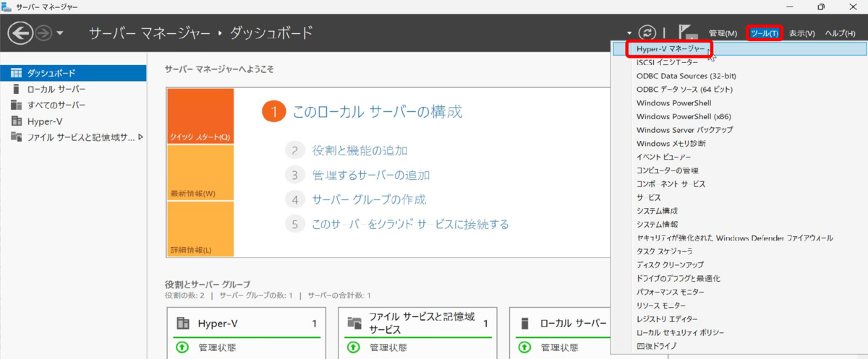Open Windows メモリ診断 entry
Image resolution: width=868 pixels, height=359 pixels.
(x=739, y=144)
